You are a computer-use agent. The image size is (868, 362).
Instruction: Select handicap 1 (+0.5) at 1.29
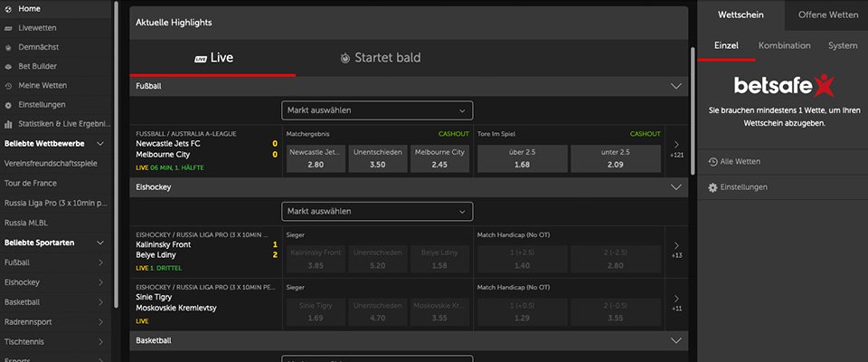(x=522, y=312)
